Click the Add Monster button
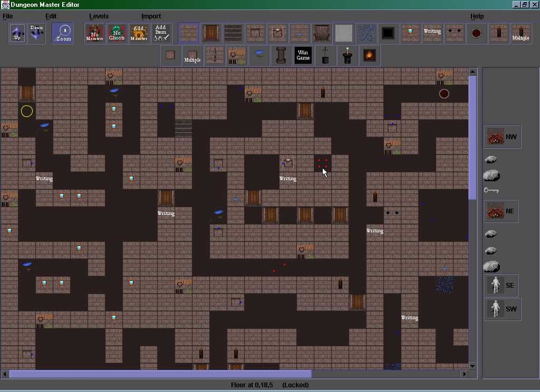Screen dimensions: 540x392 139,33
